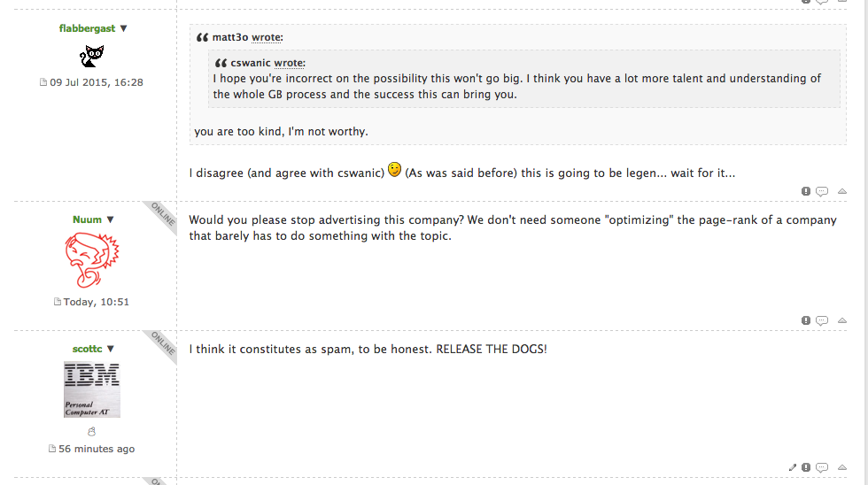The height and width of the screenshot is (485, 868).
Task: Jump to top from flabbergast's post arrow
Action: [842, 191]
